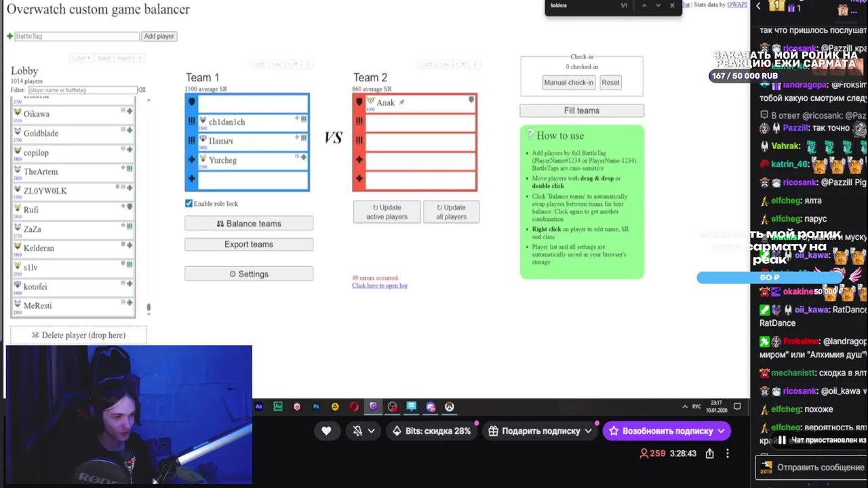Viewport: 868px width, 488px height.
Task: Click the tank shield icon on Rufi's row
Action: coord(130,207)
